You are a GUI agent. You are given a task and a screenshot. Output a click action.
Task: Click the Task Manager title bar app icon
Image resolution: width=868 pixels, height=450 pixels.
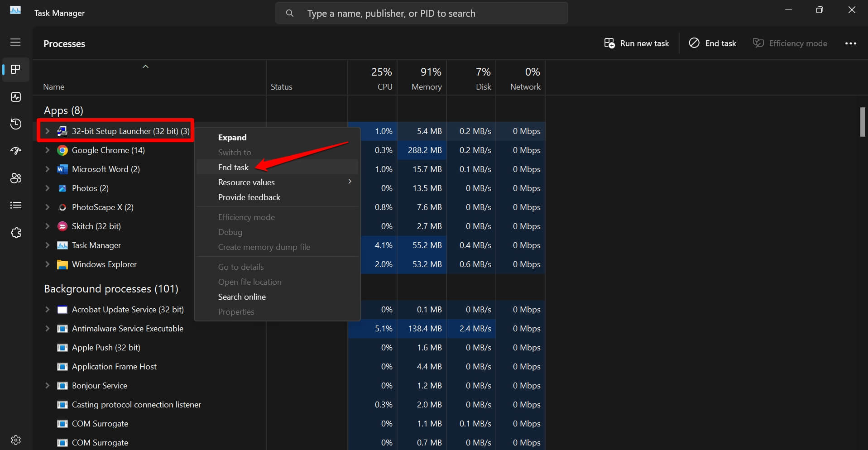tap(15, 10)
